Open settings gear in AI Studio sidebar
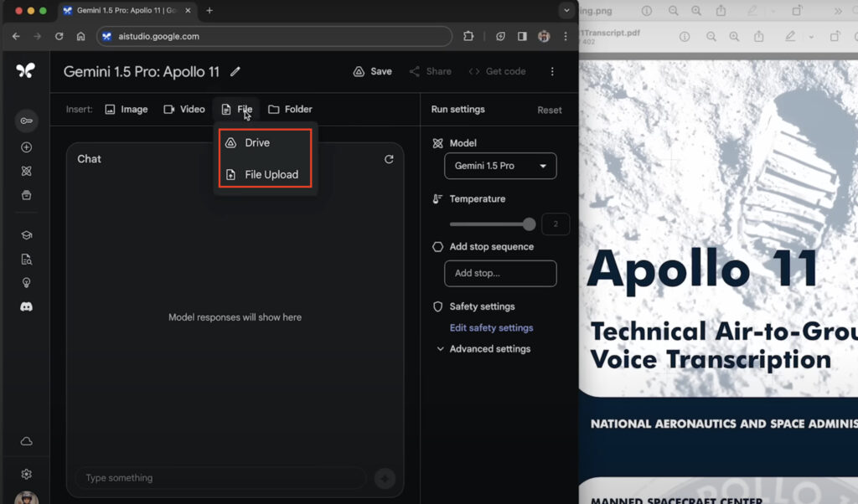 26,474
